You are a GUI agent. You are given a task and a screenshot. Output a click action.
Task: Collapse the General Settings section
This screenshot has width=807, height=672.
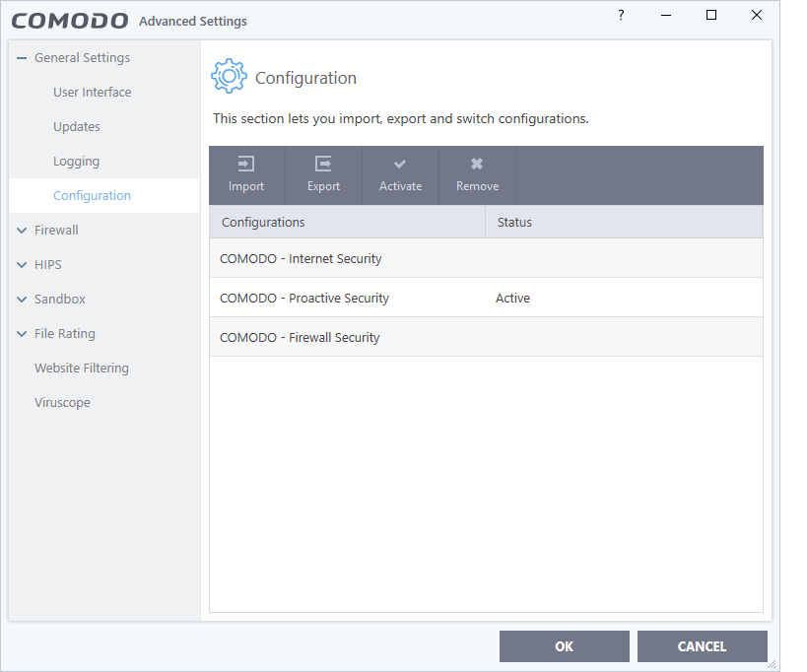pyautogui.click(x=21, y=58)
